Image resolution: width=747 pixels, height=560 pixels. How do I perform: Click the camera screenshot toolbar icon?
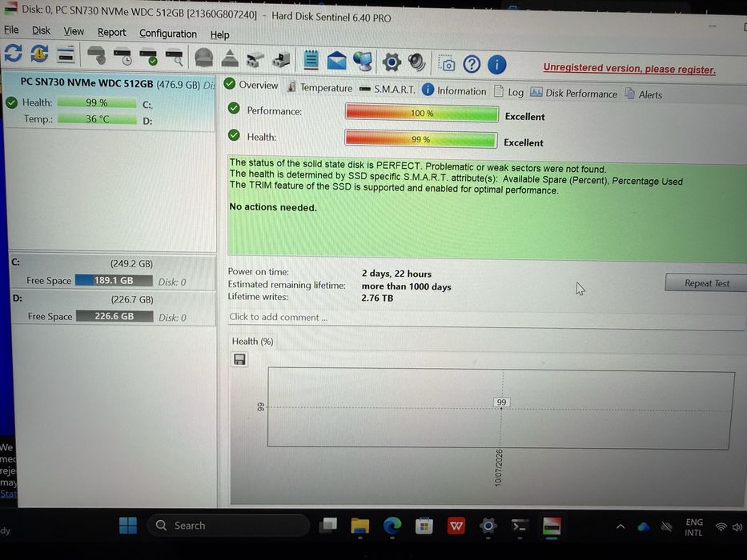(447, 63)
